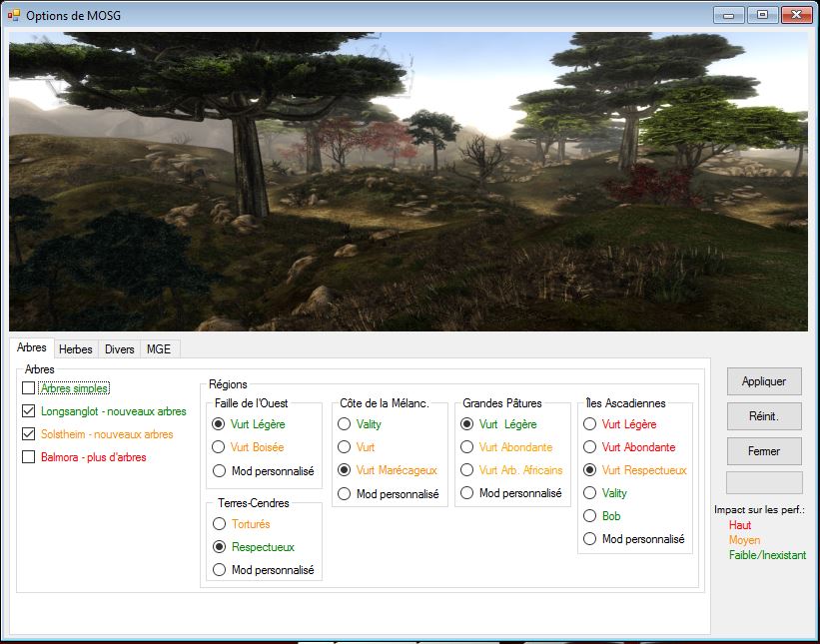
Task: Click the MOSG application icon in title bar
Action: point(14,15)
